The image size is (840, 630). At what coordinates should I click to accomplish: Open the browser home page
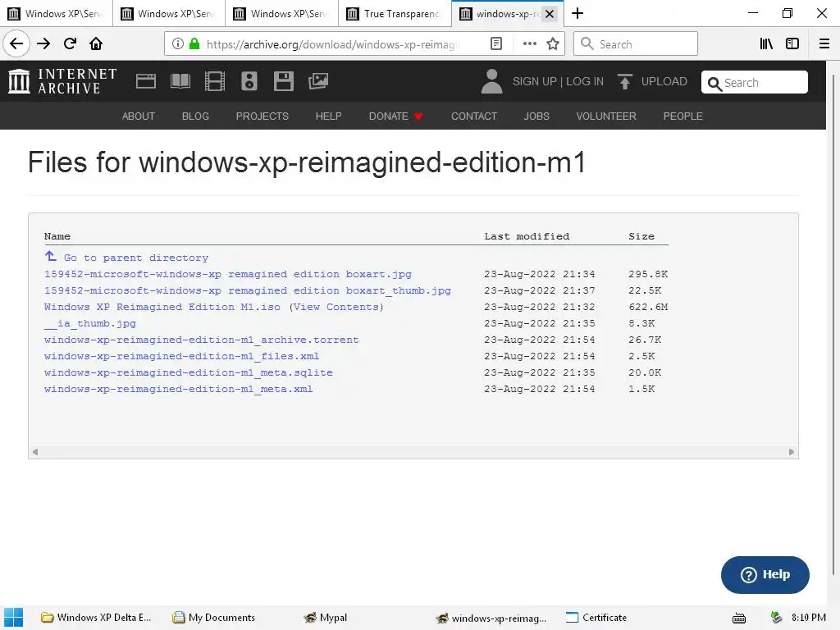[x=96, y=44]
